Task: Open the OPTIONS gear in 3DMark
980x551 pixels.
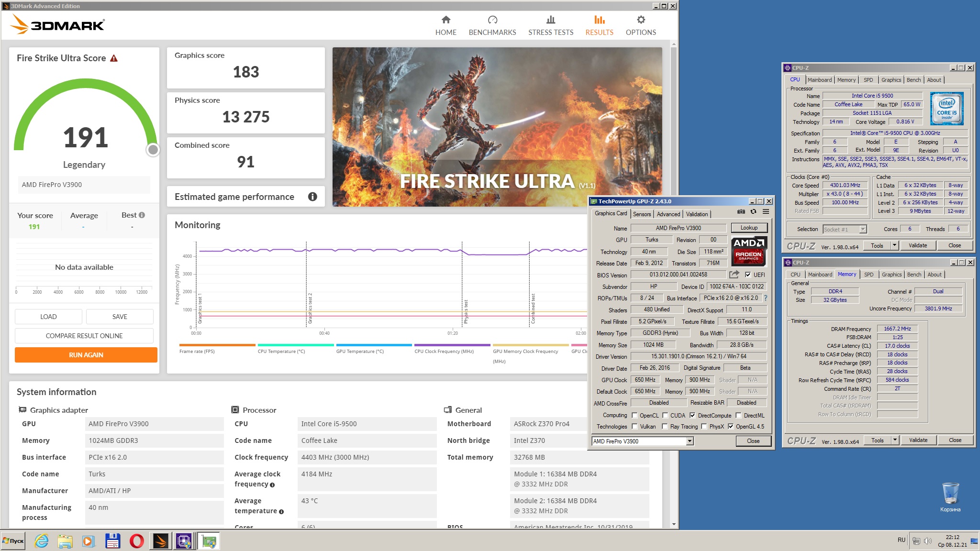Action: click(x=641, y=26)
